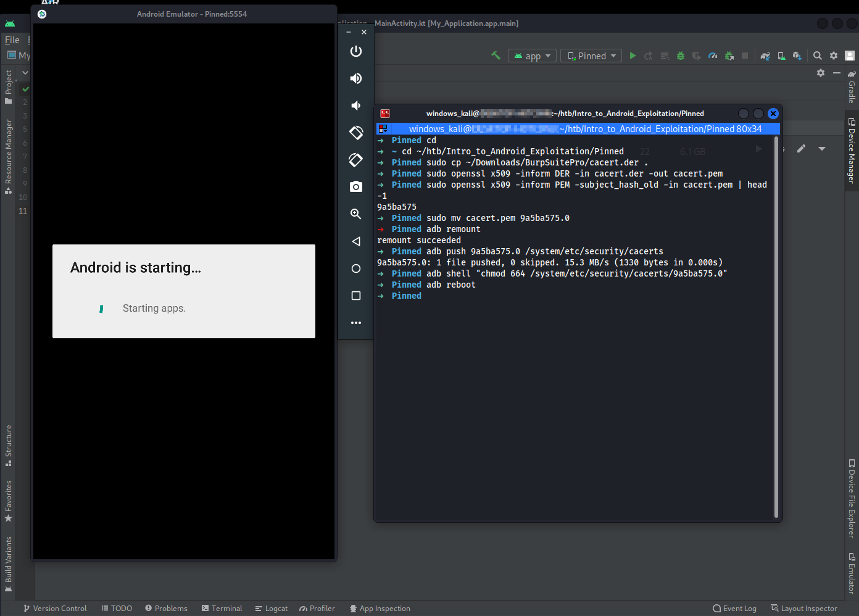Open the dropdown arrow beside the pencil icon
The width and height of the screenshot is (859, 616).
click(x=822, y=149)
